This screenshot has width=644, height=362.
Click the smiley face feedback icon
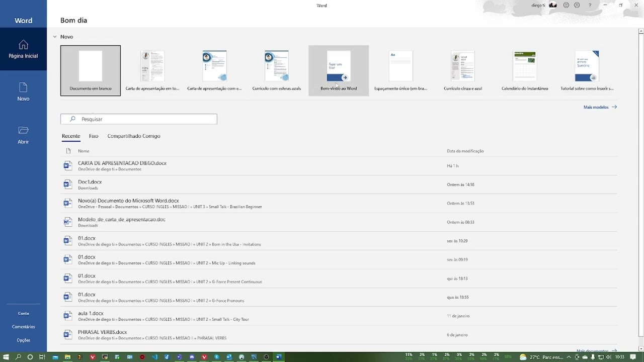pyautogui.click(x=566, y=5)
